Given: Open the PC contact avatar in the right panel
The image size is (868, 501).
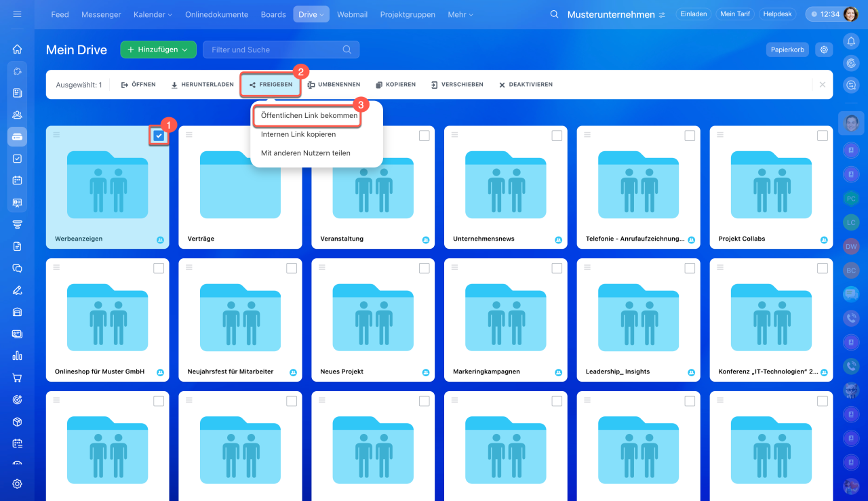Looking at the screenshot, I should (851, 198).
